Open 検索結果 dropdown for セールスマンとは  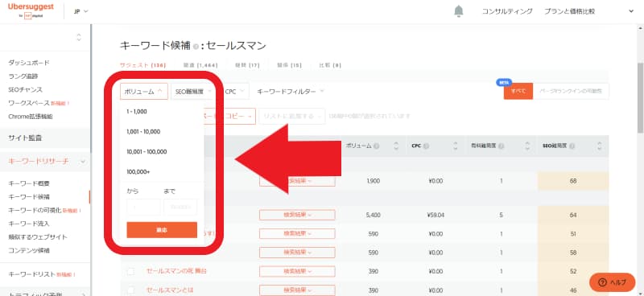tap(297, 290)
